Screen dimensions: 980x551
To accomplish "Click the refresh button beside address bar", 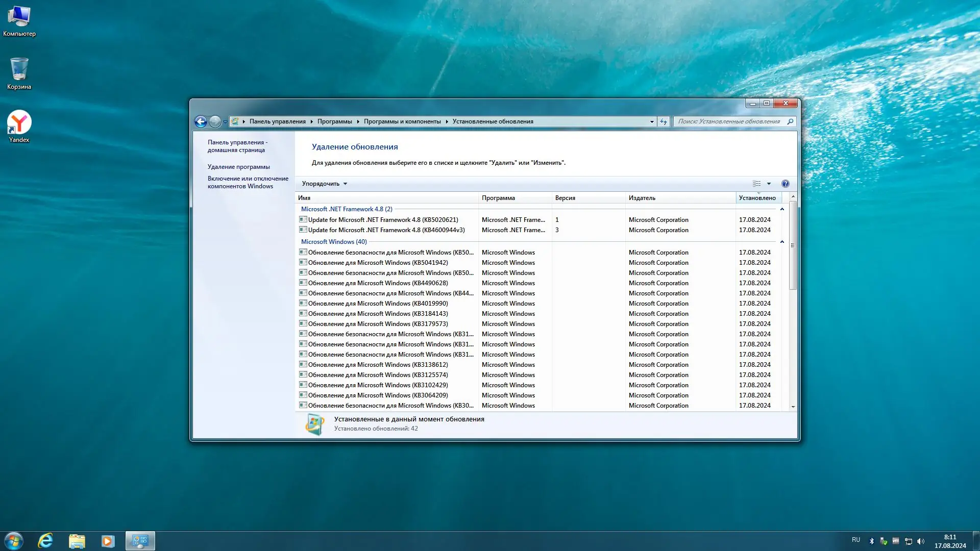I will [663, 121].
